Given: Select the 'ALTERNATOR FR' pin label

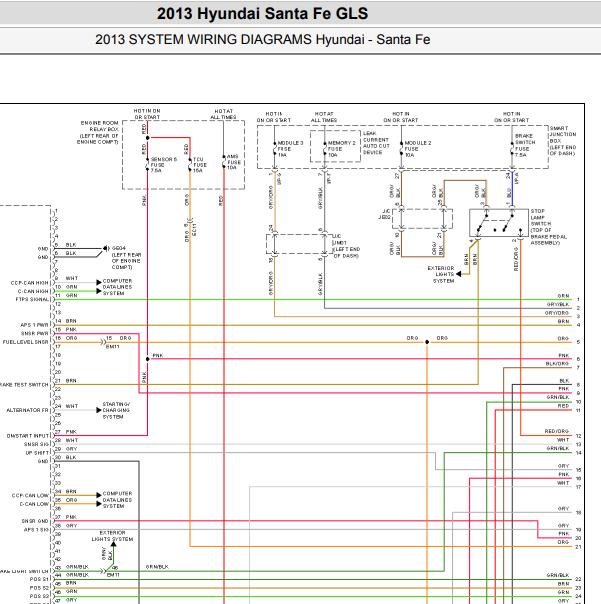Looking at the screenshot, I should [27, 410].
